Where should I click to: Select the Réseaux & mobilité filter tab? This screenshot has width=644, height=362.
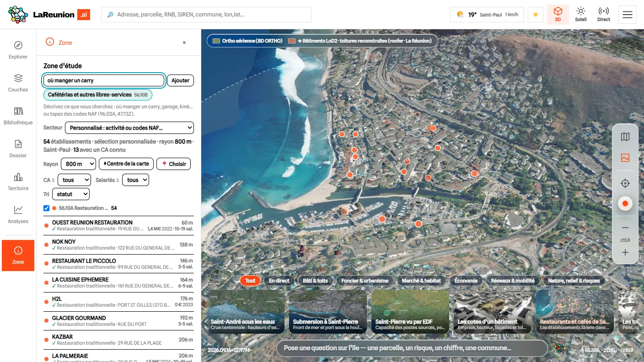click(513, 281)
